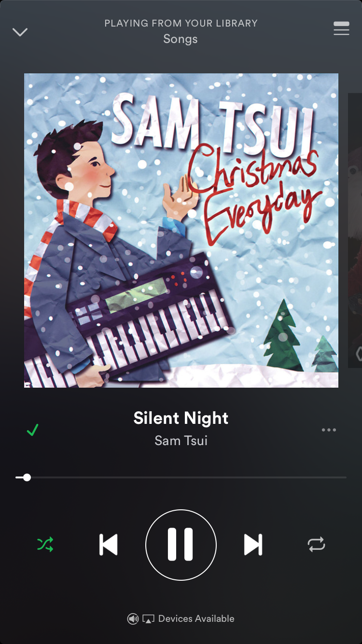Open the three-dot more options menu
Screen dimensions: 362x644
(329, 430)
